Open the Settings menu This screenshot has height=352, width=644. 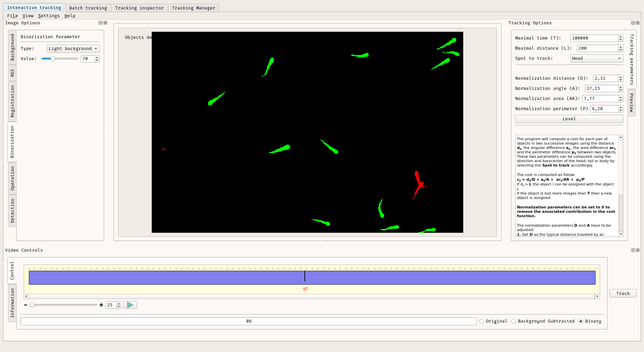(49, 16)
